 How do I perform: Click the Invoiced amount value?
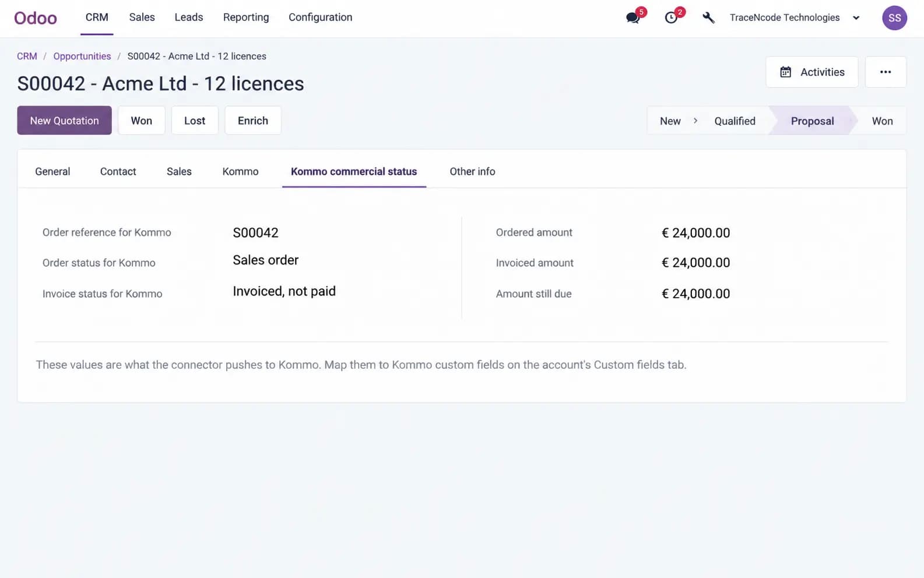point(695,263)
